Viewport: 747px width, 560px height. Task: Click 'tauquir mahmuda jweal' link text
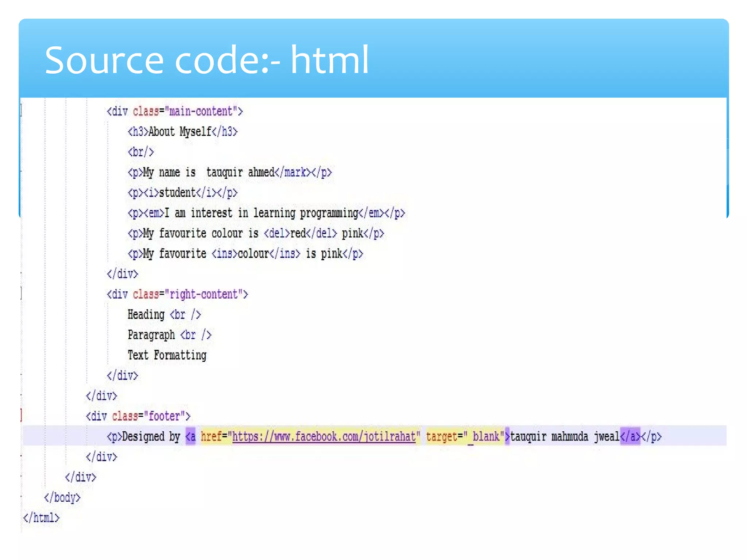pos(564,436)
